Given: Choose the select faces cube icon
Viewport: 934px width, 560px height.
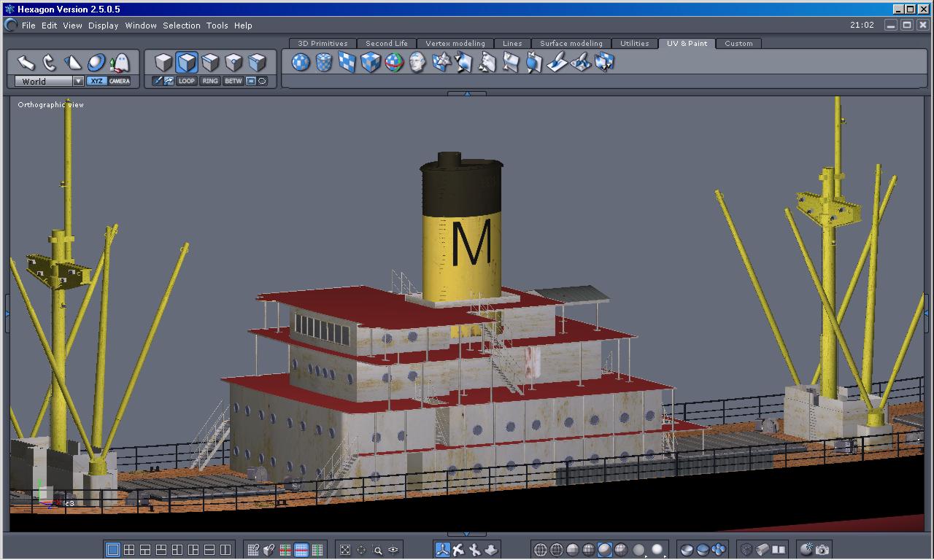Looking at the screenshot, I should click(187, 63).
